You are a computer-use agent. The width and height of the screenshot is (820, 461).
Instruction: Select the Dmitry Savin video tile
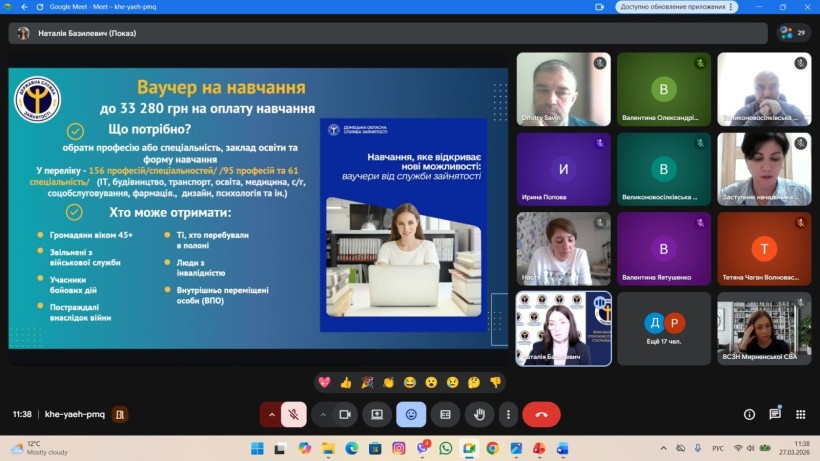[563, 89]
